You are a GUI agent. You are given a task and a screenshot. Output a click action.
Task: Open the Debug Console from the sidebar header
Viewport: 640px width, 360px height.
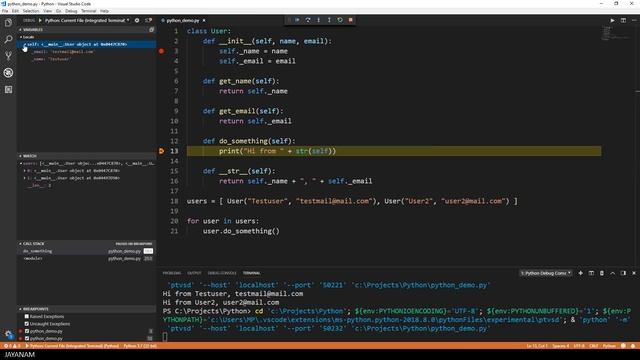point(148,20)
